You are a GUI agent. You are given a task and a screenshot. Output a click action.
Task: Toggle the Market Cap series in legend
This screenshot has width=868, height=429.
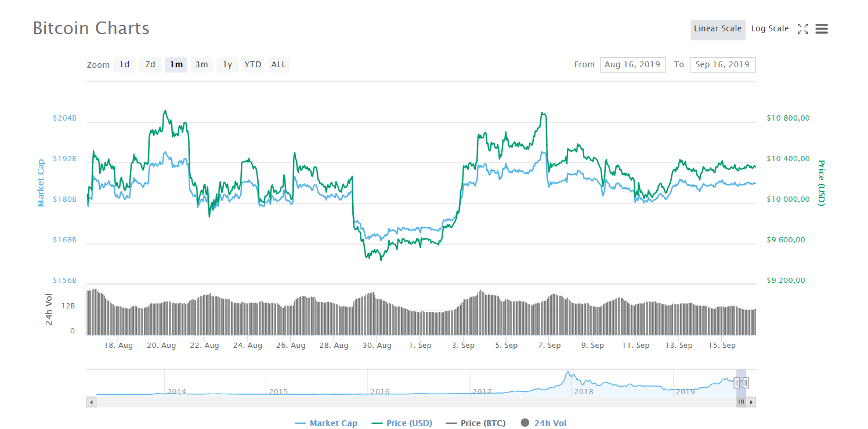pyautogui.click(x=327, y=423)
